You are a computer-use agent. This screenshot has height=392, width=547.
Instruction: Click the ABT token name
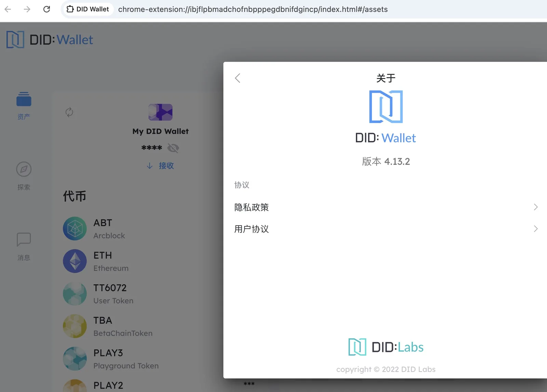tap(103, 223)
